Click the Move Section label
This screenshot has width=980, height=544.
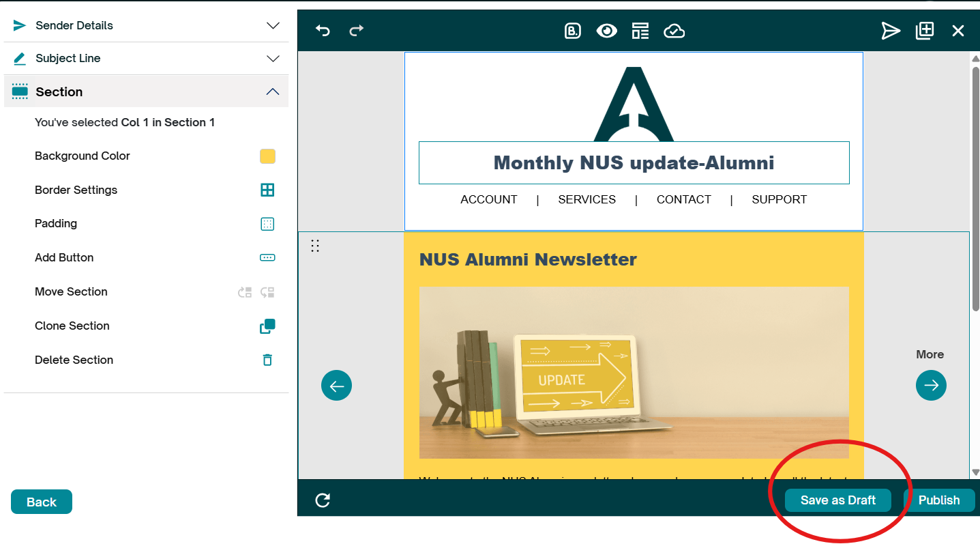[72, 291]
